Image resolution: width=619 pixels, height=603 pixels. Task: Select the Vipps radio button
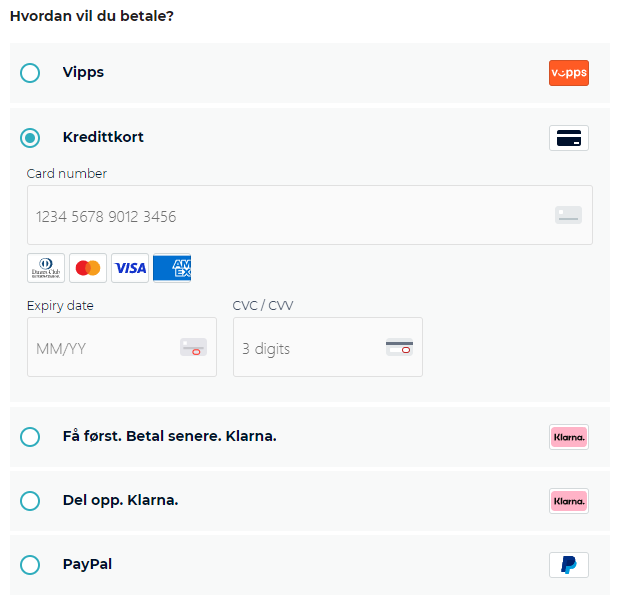tap(30, 73)
